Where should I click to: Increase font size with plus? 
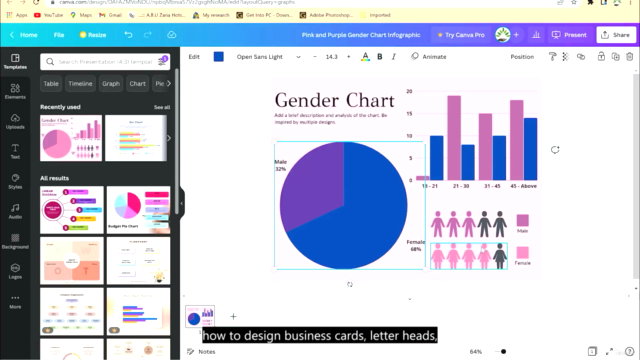pos(349,57)
